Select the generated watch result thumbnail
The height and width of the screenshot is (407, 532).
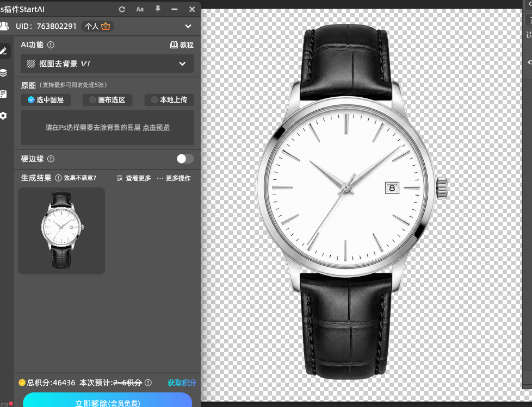click(61, 231)
